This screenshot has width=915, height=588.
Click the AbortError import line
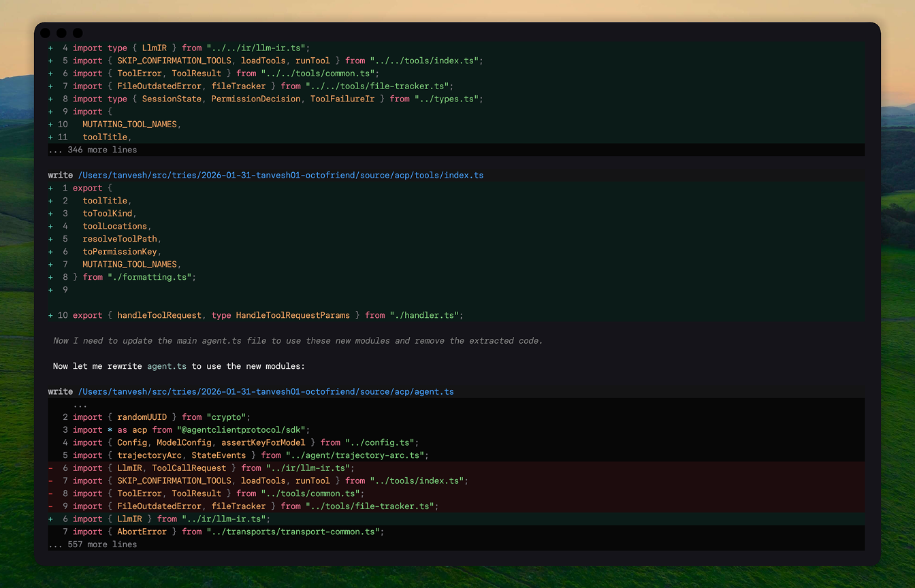click(x=456, y=532)
